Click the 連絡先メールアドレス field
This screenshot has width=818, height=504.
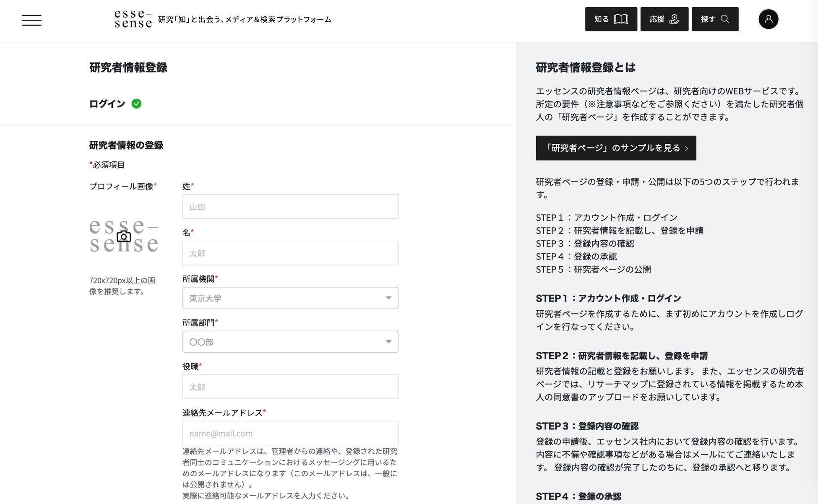[290, 433]
